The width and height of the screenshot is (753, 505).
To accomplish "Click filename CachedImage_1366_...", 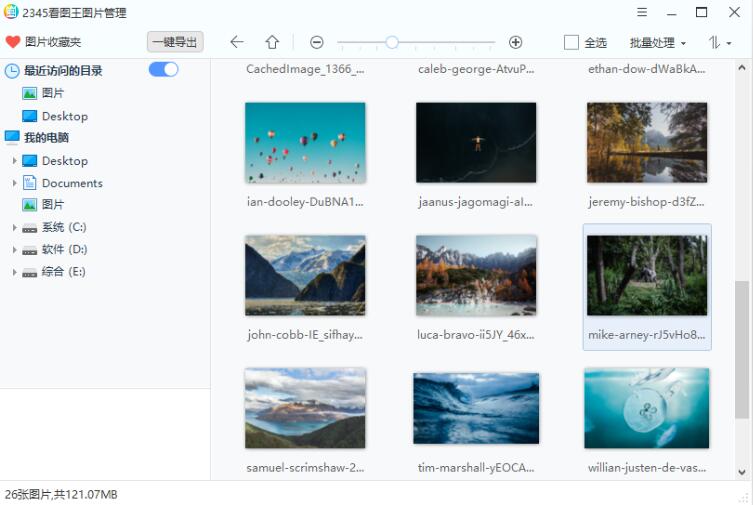I will (x=305, y=69).
